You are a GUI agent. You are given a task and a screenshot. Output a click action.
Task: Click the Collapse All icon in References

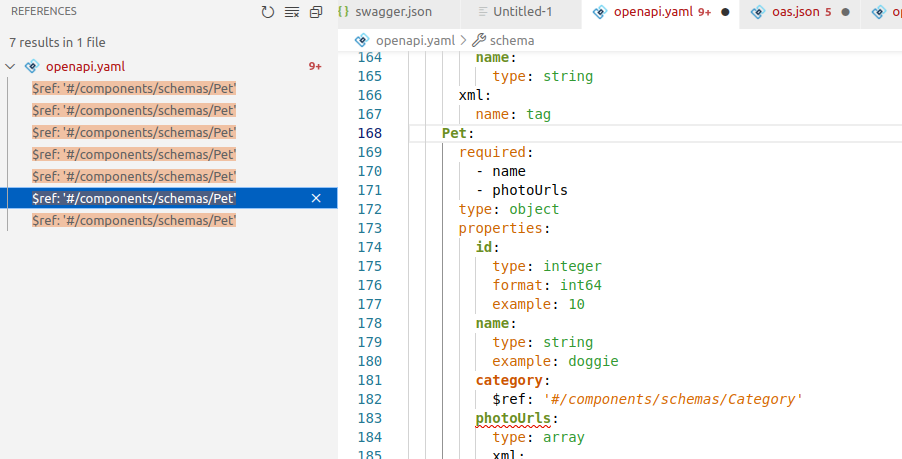(x=316, y=12)
